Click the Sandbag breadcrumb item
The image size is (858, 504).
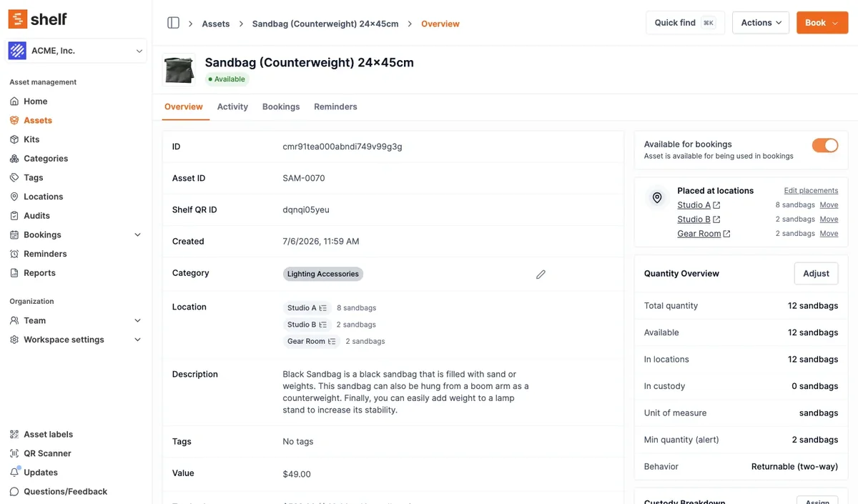pos(325,24)
